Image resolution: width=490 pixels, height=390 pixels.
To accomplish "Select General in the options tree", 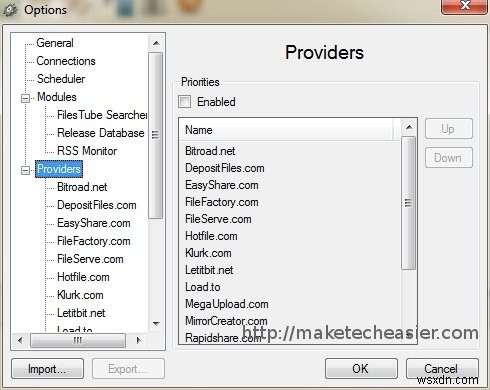I will pyautogui.click(x=55, y=43).
